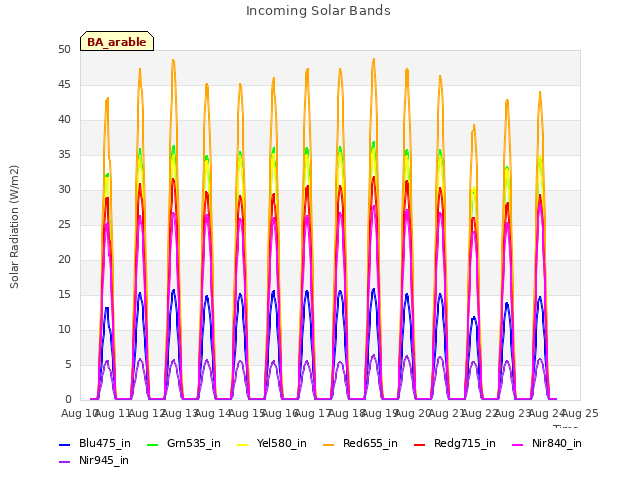Image resolution: width=640 pixels, height=480 pixels.
Task: Click the magenta Nir840_in color marker
Action: (x=518, y=445)
